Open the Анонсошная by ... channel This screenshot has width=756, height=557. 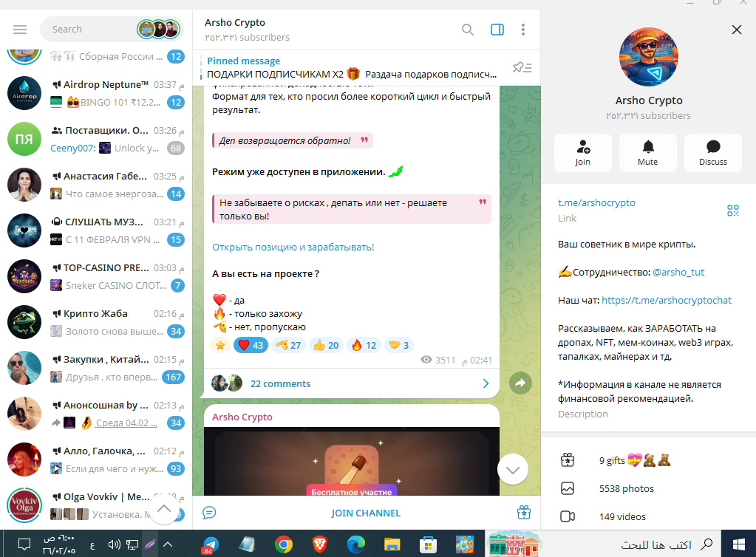click(96, 414)
